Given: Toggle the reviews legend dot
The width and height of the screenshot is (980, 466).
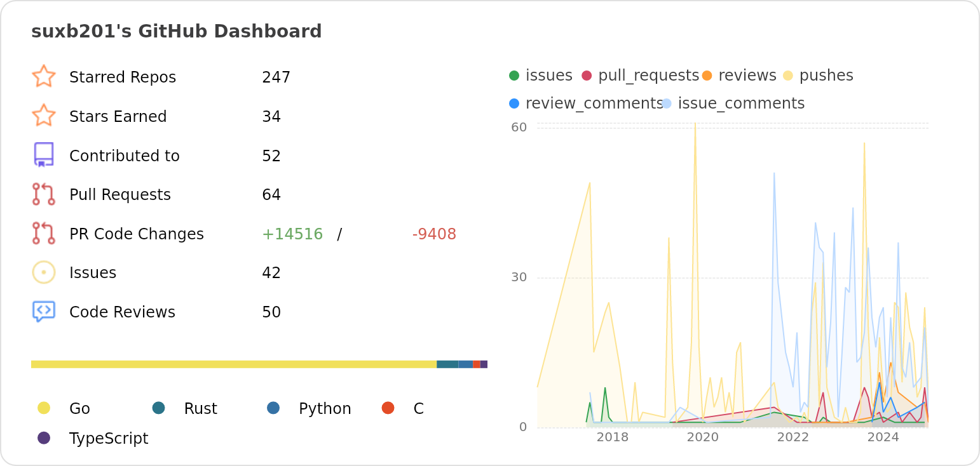Looking at the screenshot, I should pos(707,76).
